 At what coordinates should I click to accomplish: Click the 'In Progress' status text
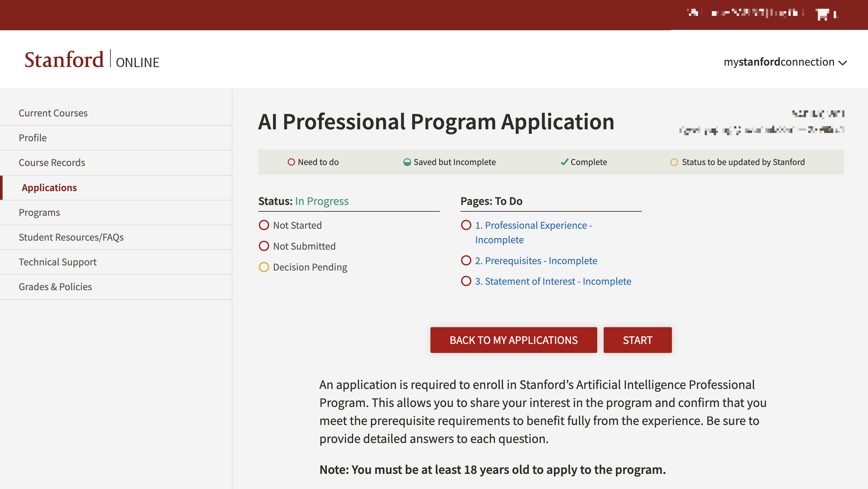322,201
